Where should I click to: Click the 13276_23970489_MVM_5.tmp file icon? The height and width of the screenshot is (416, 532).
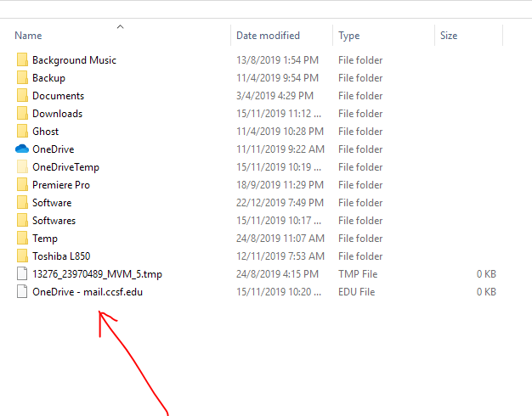(x=22, y=273)
